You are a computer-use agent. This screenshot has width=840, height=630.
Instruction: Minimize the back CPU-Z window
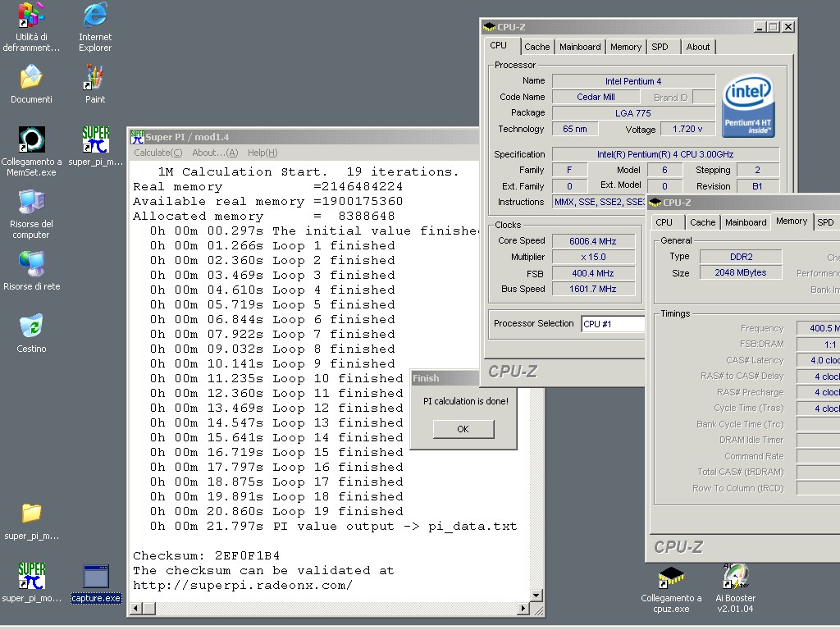coord(759,27)
